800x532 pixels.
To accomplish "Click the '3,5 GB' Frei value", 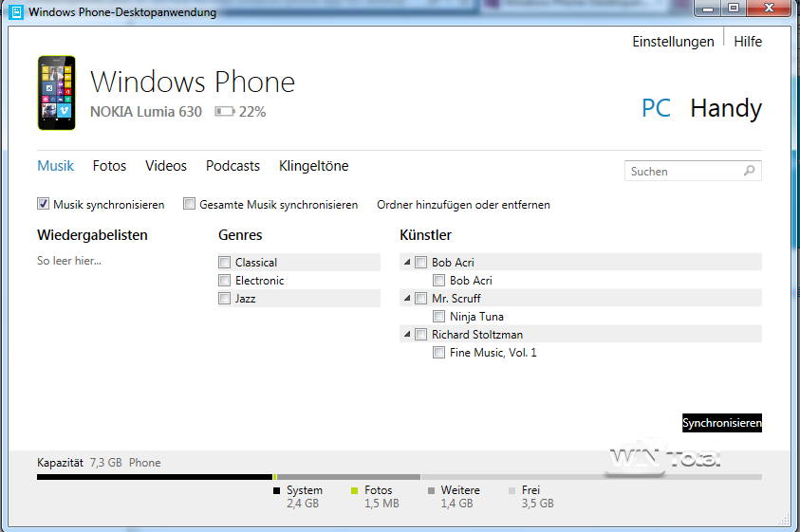I will 537,504.
